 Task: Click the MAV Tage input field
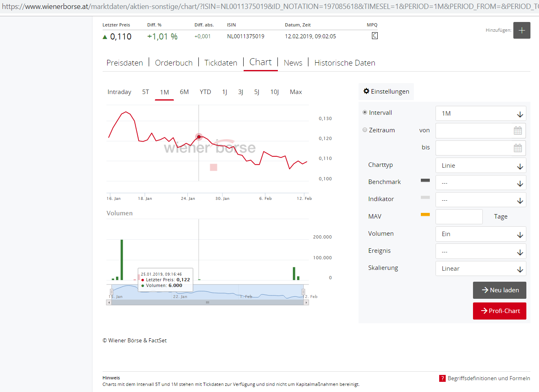459,217
